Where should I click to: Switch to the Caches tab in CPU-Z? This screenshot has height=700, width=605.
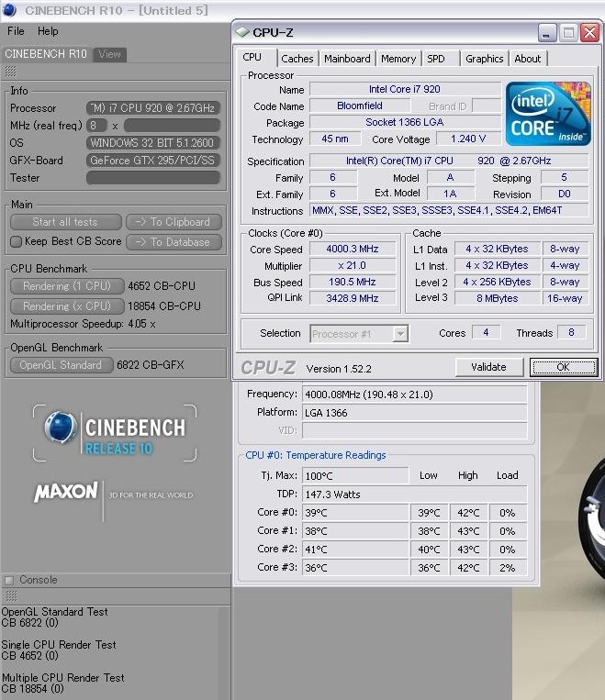point(297,59)
